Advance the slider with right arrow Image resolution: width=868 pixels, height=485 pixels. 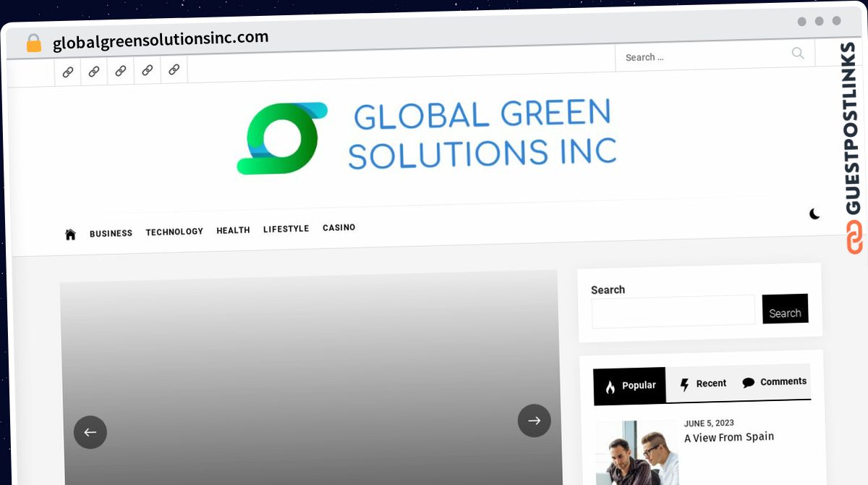pos(534,421)
